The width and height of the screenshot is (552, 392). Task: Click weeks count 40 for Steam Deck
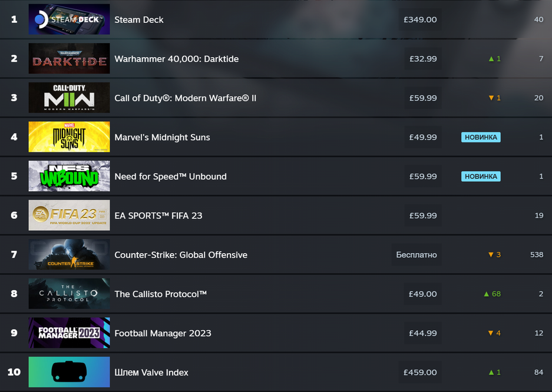click(538, 19)
